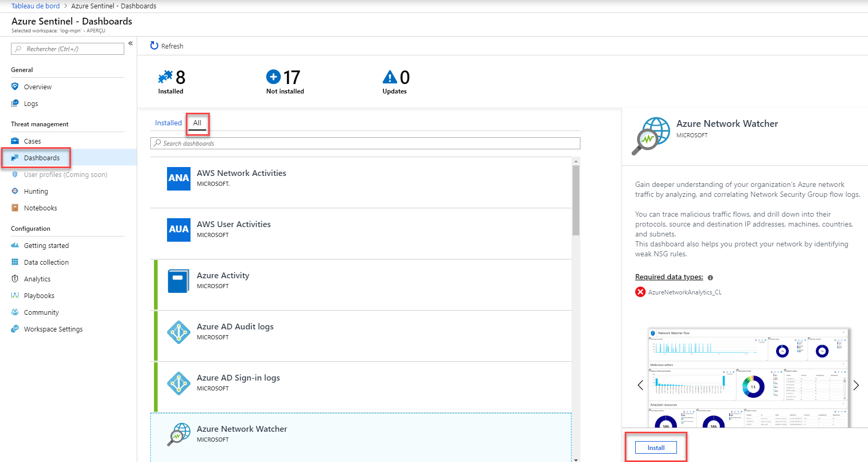The height and width of the screenshot is (462, 868).
Task: Switch to the All tab
Action: [197, 123]
